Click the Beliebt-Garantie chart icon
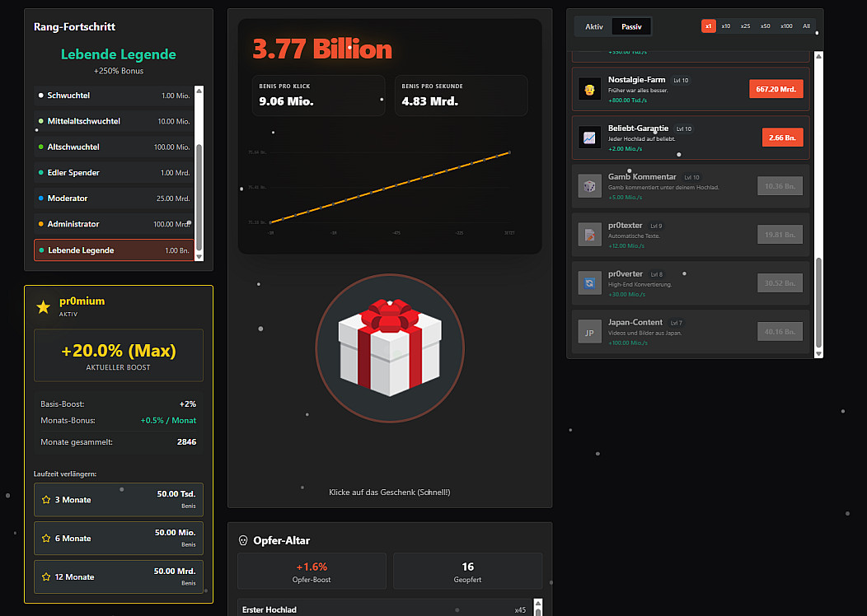This screenshot has width=867, height=616. pyautogui.click(x=589, y=138)
